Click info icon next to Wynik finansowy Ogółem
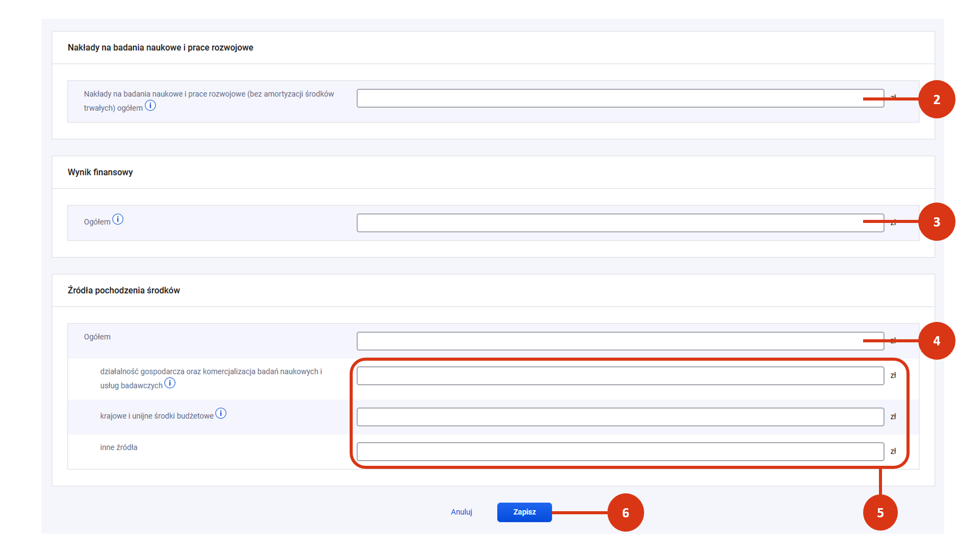This screenshot has width=980, height=551. click(x=118, y=219)
